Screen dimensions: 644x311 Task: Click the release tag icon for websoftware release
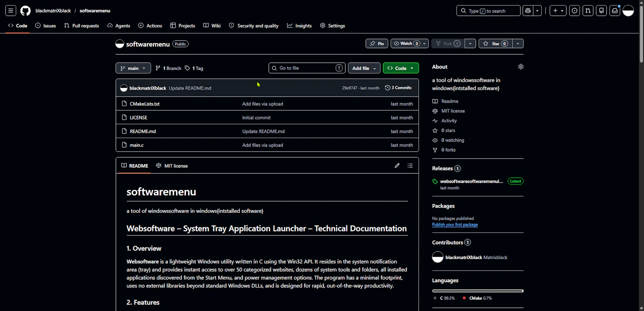(435, 181)
